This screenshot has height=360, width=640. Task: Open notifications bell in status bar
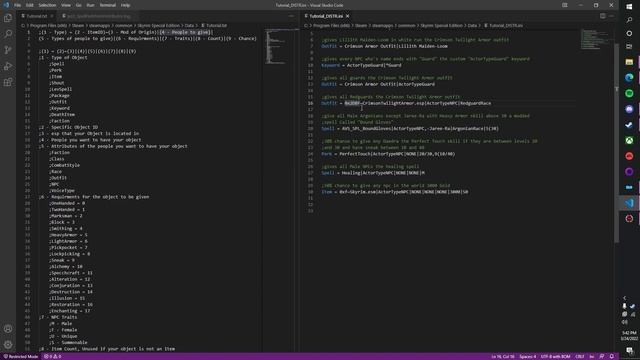(x=611, y=356)
